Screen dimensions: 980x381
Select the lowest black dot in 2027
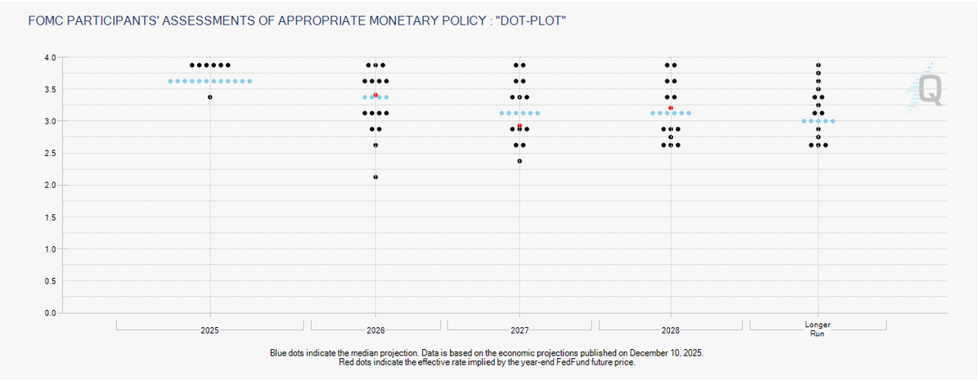[519, 161]
